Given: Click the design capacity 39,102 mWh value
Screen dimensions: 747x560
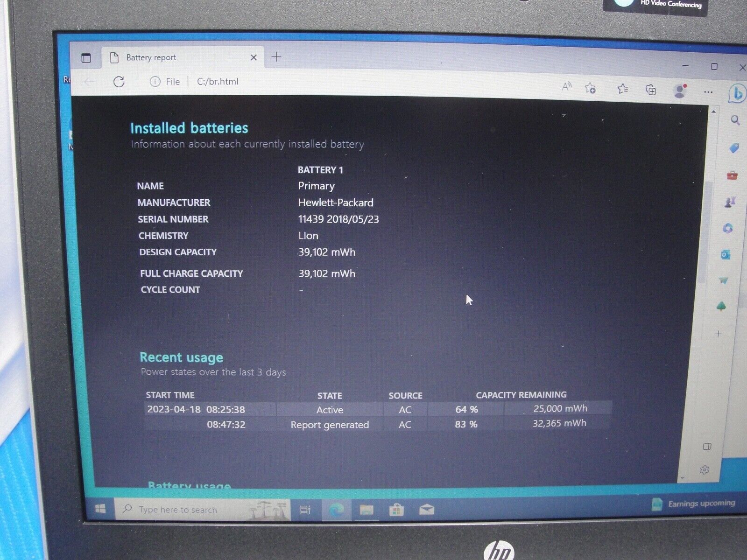Looking at the screenshot, I should [x=327, y=252].
